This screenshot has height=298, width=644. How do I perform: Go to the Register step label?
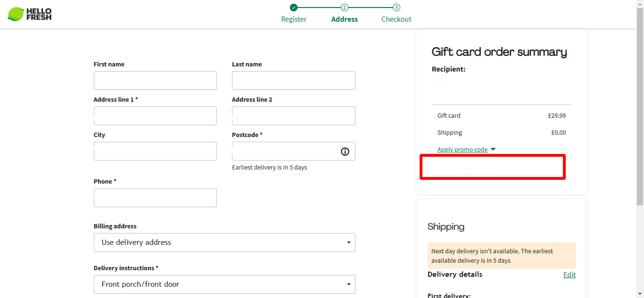(294, 19)
